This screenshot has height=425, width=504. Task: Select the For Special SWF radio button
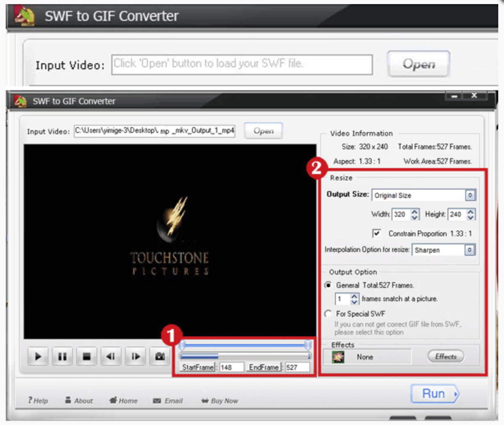click(x=328, y=314)
